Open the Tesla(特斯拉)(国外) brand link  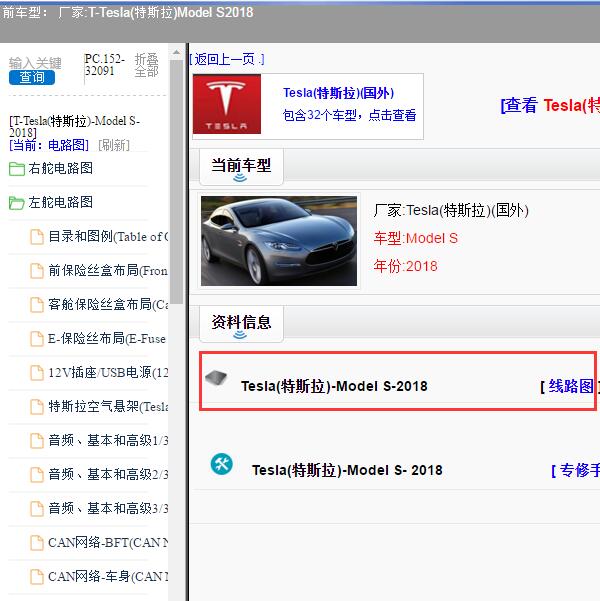tap(339, 93)
